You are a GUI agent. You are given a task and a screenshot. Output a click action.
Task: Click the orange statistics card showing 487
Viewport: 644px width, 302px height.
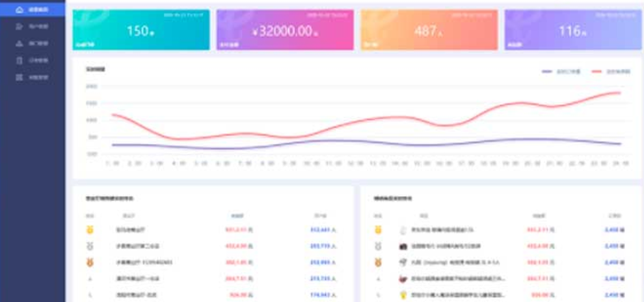pos(429,30)
